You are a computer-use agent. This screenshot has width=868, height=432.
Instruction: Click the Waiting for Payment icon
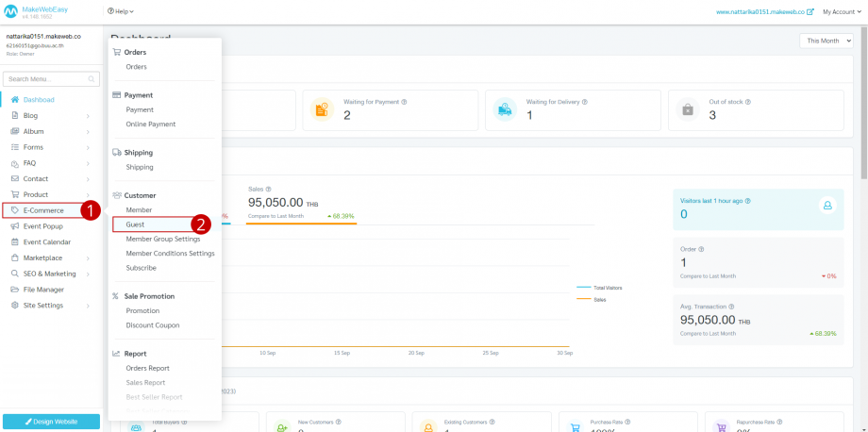(x=323, y=109)
